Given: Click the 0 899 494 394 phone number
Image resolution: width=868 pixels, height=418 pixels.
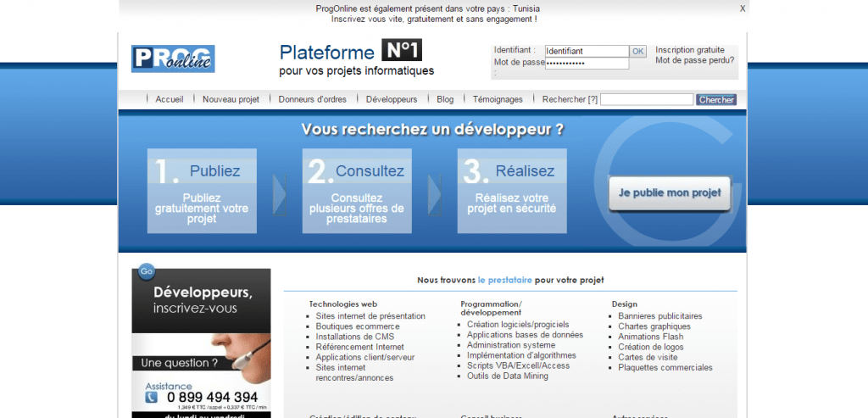Looking at the screenshot, I should point(212,398).
